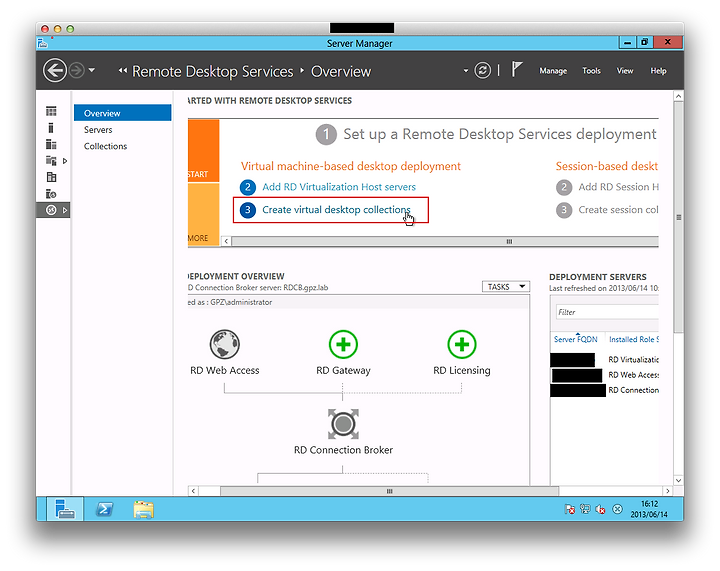Open the notifications flag icon
The height and width of the screenshot is (571, 720).
point(517,69)
